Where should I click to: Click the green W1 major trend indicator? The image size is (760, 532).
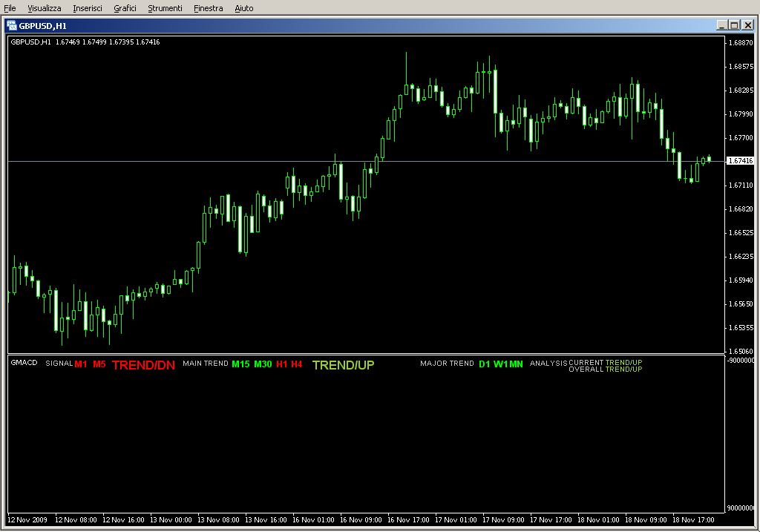click(501, 364)
